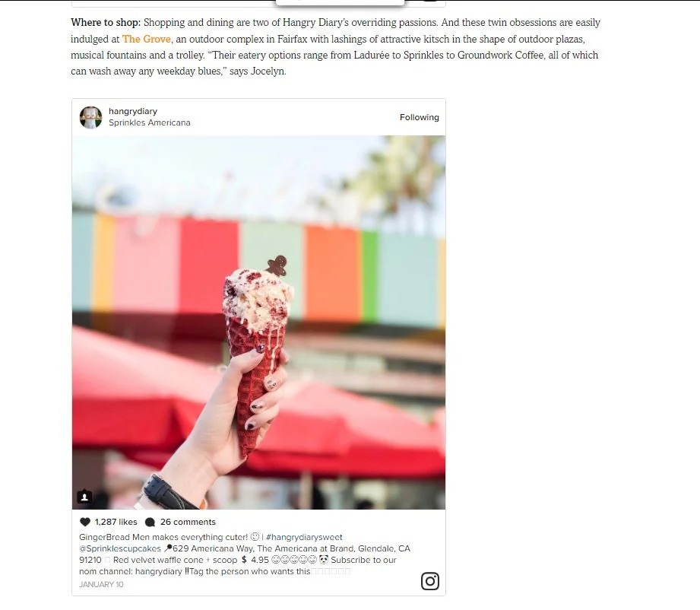
Task: Click the comment bubble icon
Action: pos(150,522)
